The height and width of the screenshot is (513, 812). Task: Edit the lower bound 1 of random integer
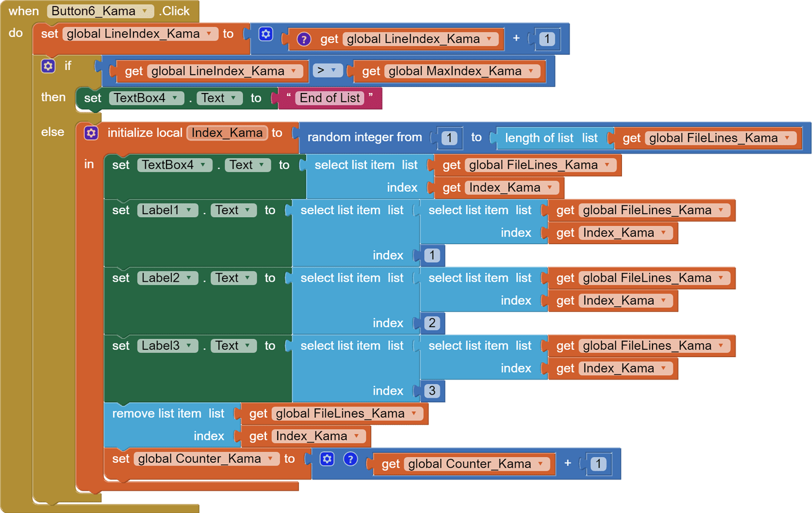450,138
